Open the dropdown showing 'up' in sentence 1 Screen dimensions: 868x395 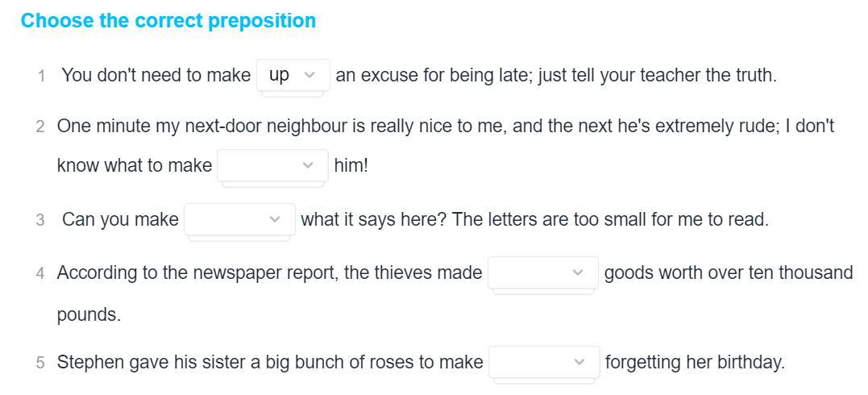click(293, 75)
